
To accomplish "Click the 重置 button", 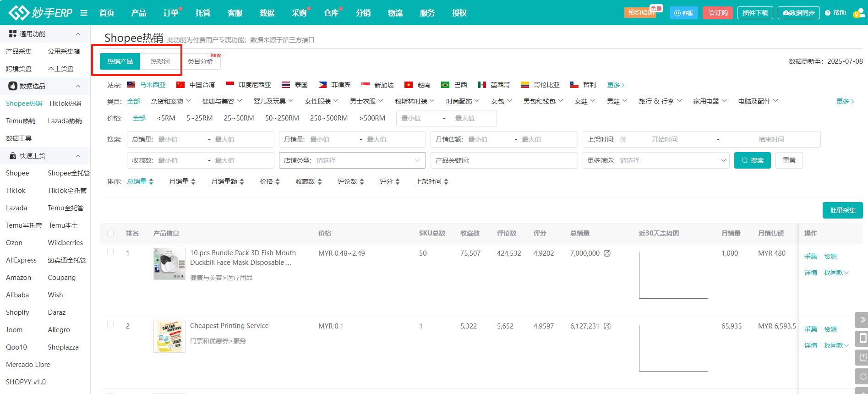I will coord(789,160).
